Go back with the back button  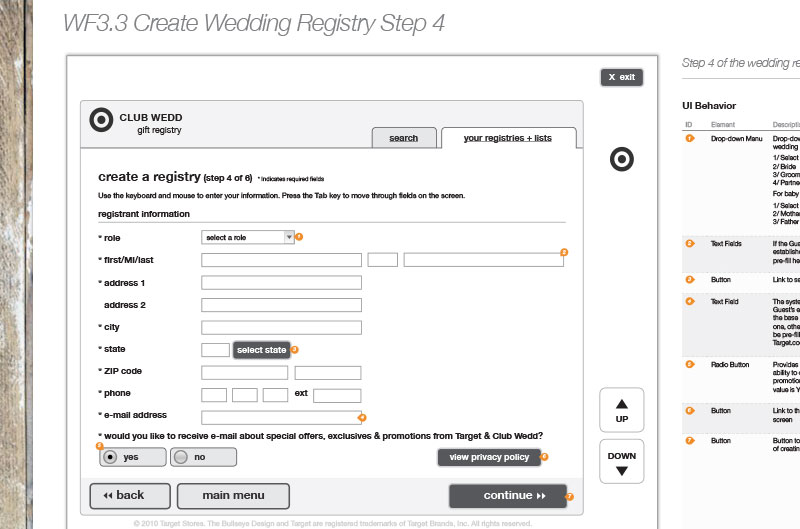coord(130,496)
